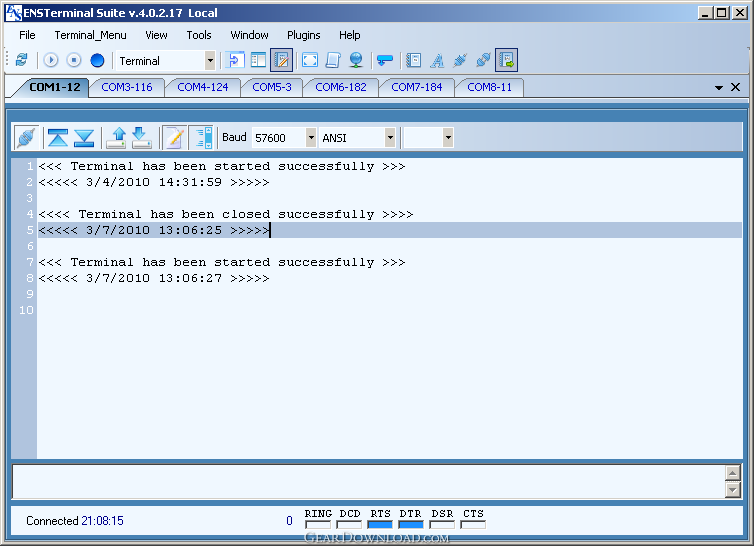Screen dimensions: 754x546
Task: Click the spiral notebook icon
Action: [413, 60]
